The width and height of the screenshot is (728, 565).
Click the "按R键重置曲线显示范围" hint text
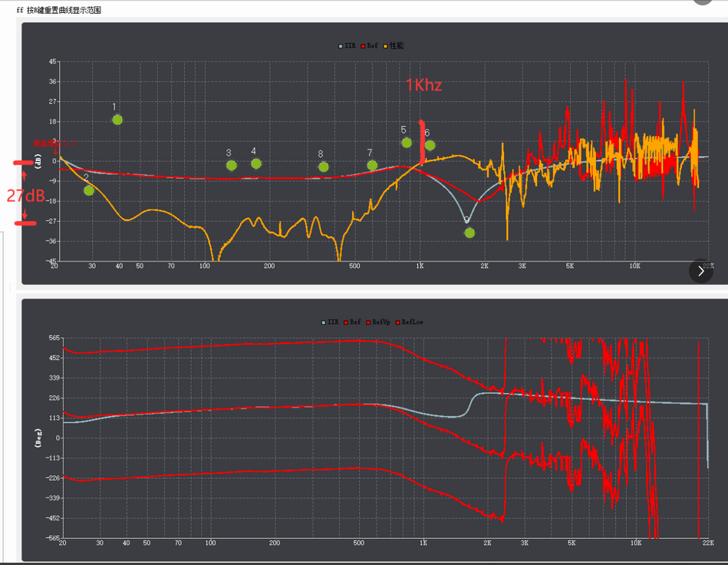pyautogui.click(x=64, y=10)
